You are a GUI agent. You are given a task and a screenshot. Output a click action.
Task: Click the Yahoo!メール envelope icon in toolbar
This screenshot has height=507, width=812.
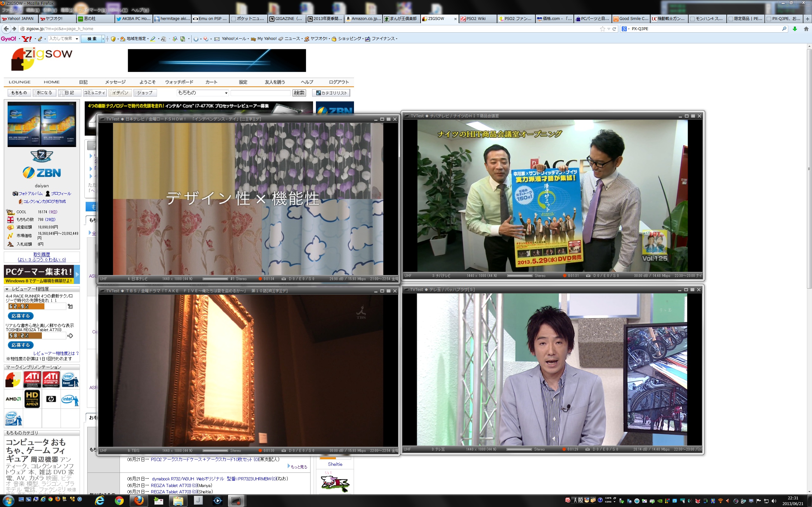pyautogui.click(x=217, y=39)
